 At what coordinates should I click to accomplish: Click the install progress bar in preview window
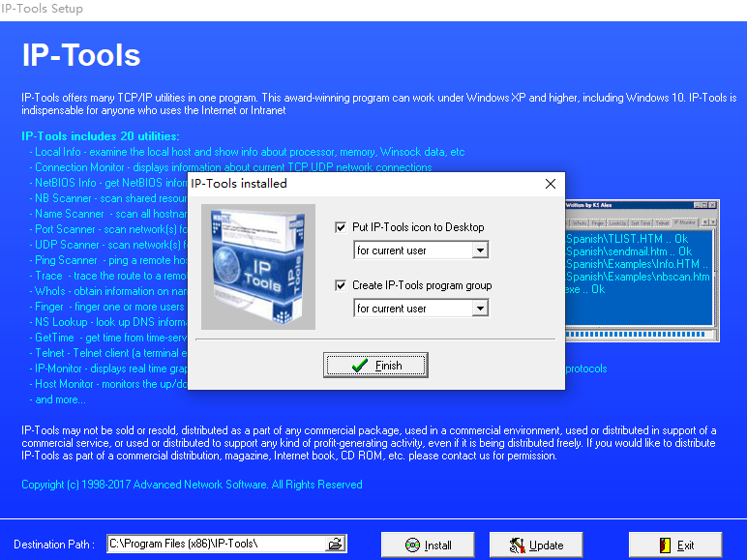point(636,335)
